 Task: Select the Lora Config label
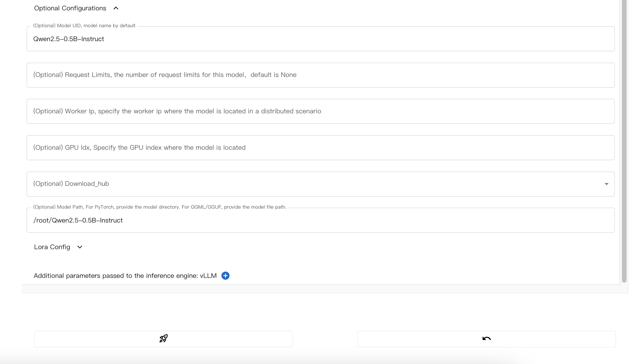point(52,247)
